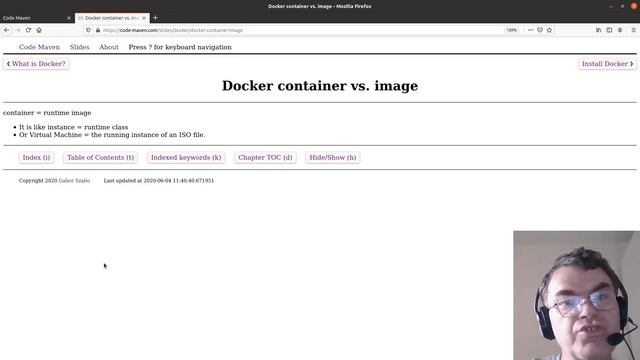Open Table of Contents (t)
Image resolution: width=640 pixels, height=360 pixels.
100,158
